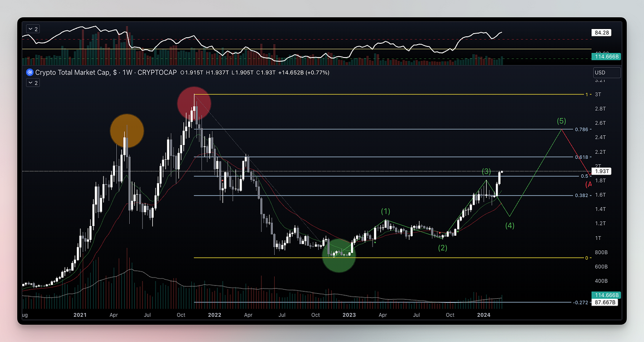Click the 2.2T price axis label

click(600, 151)
